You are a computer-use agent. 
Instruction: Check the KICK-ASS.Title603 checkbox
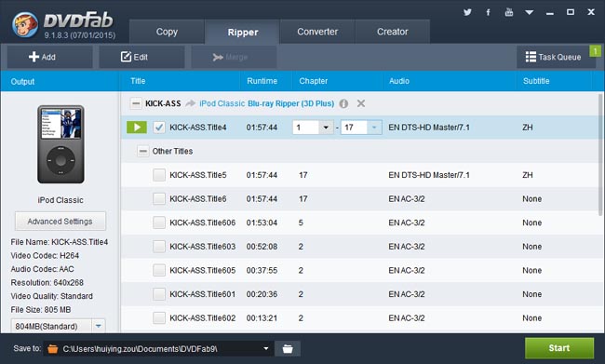159,247
